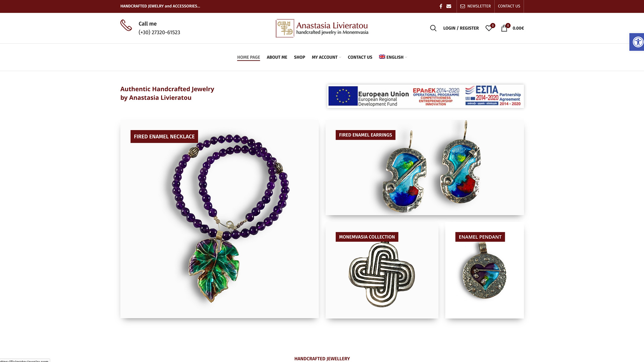Open the search magnifier icon
The width and height of the screenshot is (644, 362).
pyautogui.click(x=433, y=28)
